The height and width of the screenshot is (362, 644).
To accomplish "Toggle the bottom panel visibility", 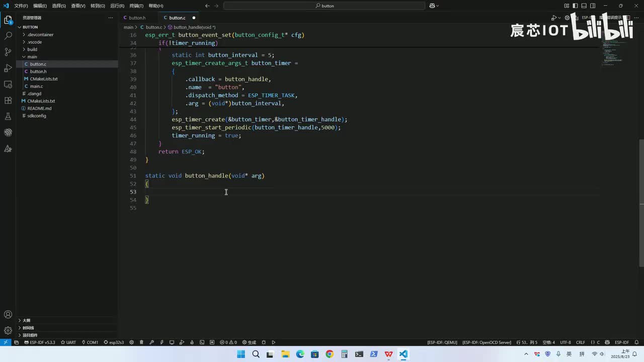I will (584, 6).
